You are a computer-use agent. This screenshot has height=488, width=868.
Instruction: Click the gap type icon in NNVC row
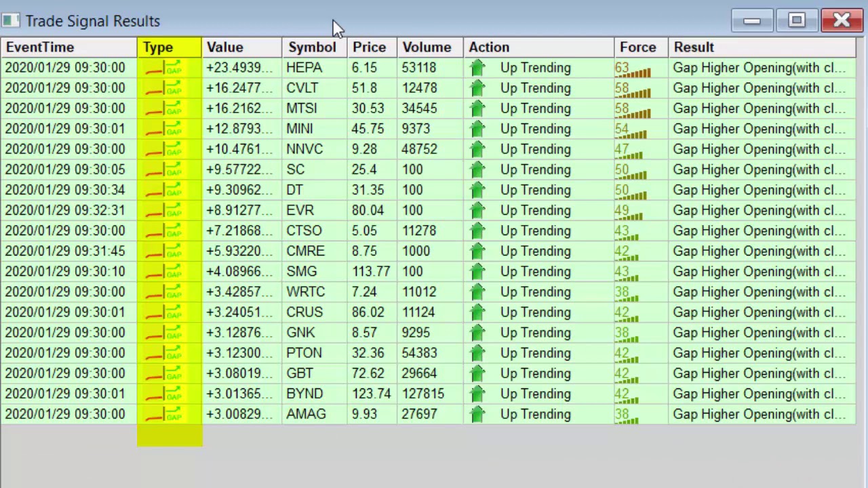point(163,149)
